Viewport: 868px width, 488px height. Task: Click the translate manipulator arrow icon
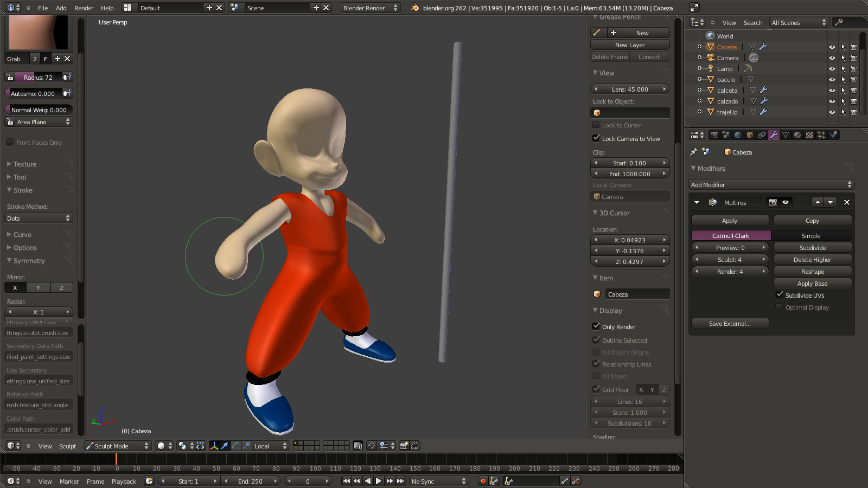tap(225, 446)
